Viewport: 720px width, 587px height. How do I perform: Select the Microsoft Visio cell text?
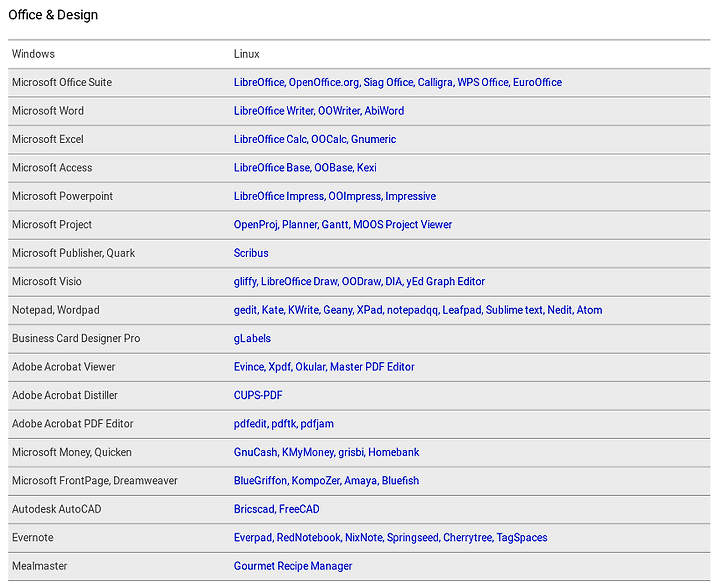pos(47,282)
